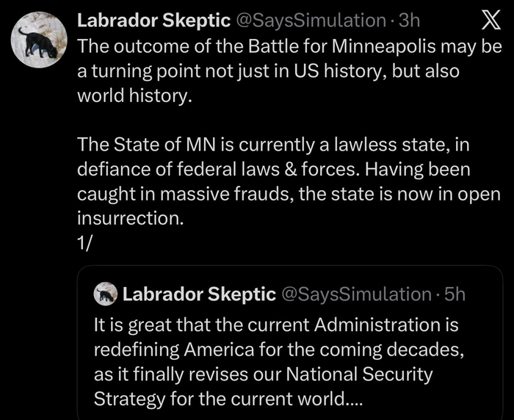Click the phrase "redefining America" in quoted tweet

pyautogui.click(x=165, y=349)
